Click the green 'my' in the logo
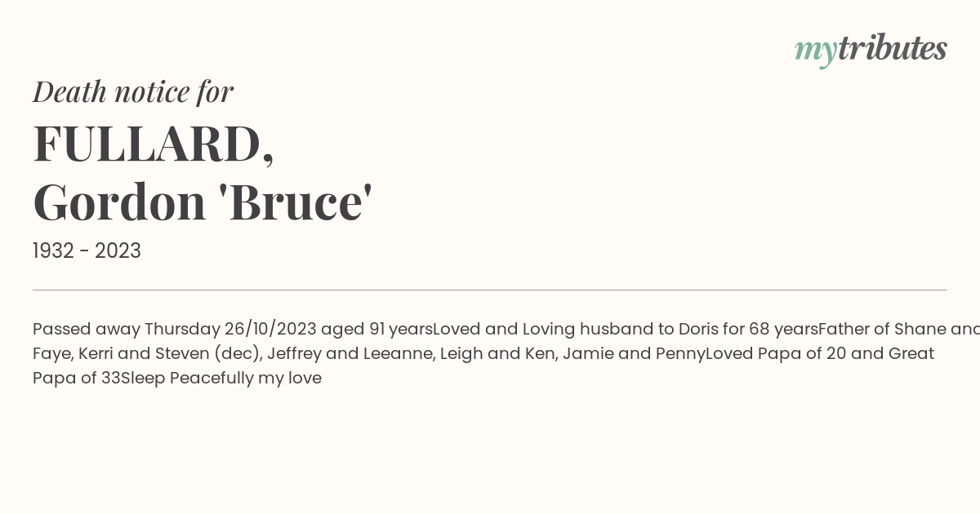Image resolution: width=980 pixels, height=514 pixels. [x=816, y=53]
